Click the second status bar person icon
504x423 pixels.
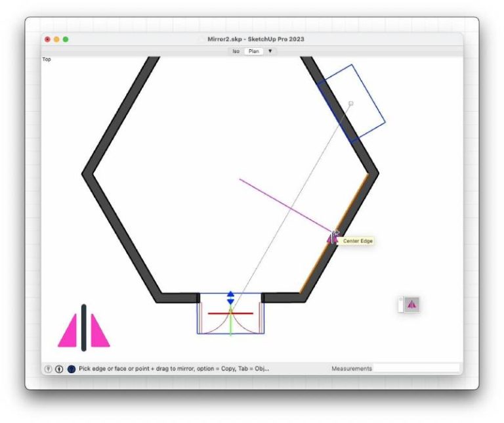pos(59,369)
